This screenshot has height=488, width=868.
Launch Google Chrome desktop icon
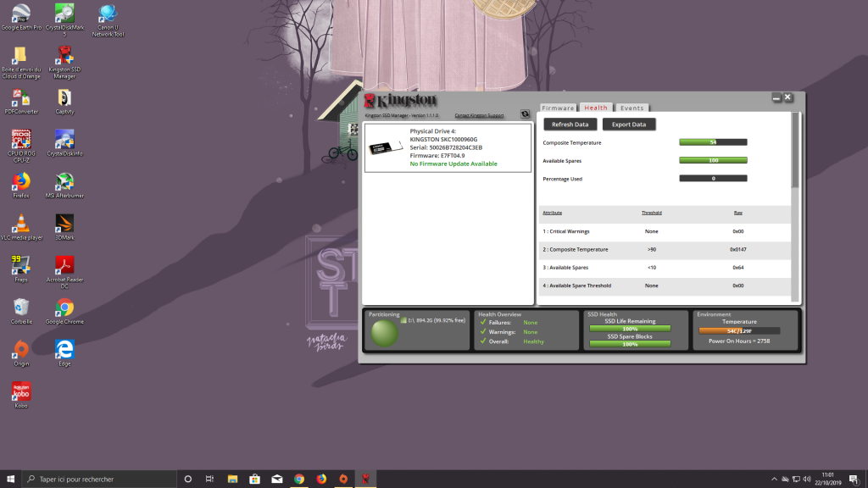click(64, 312)
